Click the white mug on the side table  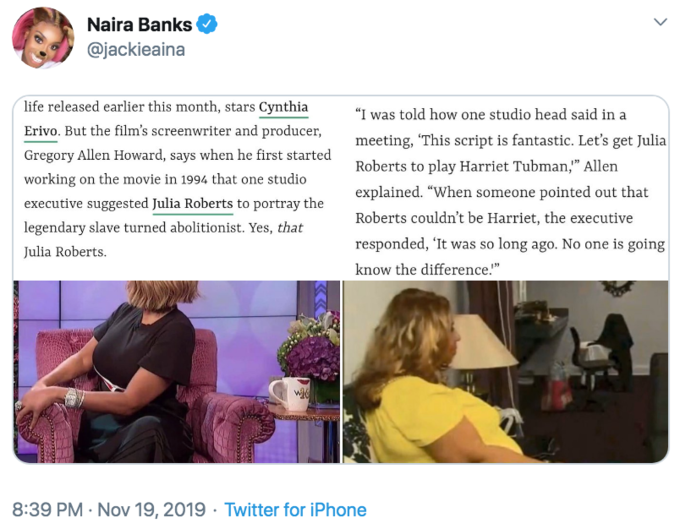[289, 394]
